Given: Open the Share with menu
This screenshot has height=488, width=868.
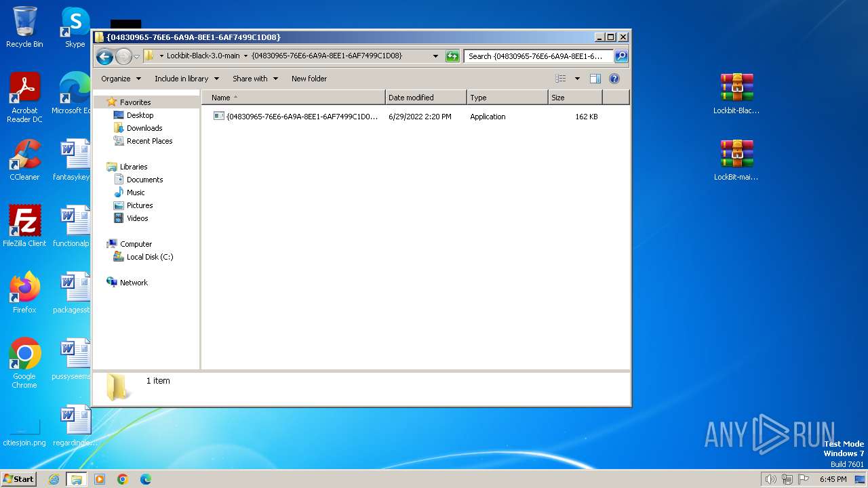Looking at the screenshot, I should tap(255, 79).
